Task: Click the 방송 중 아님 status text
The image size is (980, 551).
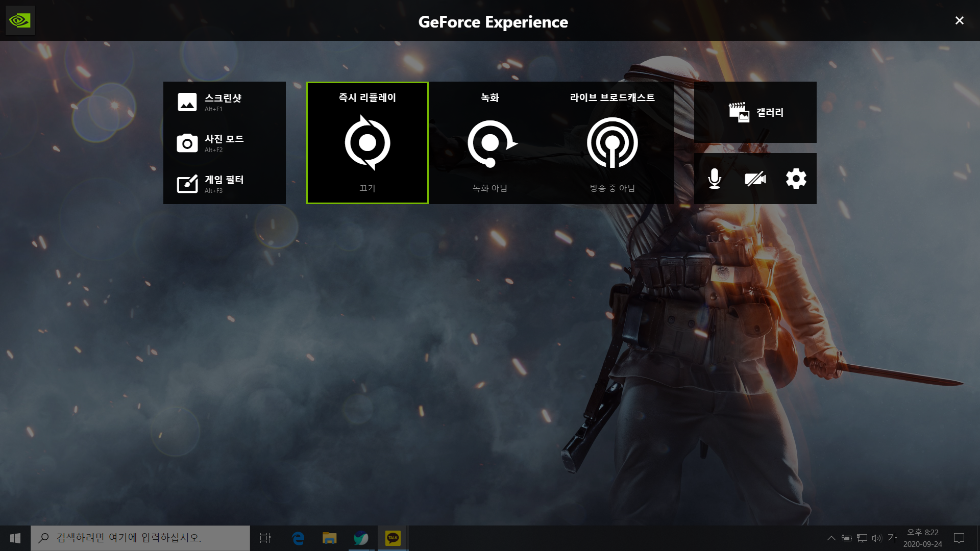Action: [x=612, y=188]
